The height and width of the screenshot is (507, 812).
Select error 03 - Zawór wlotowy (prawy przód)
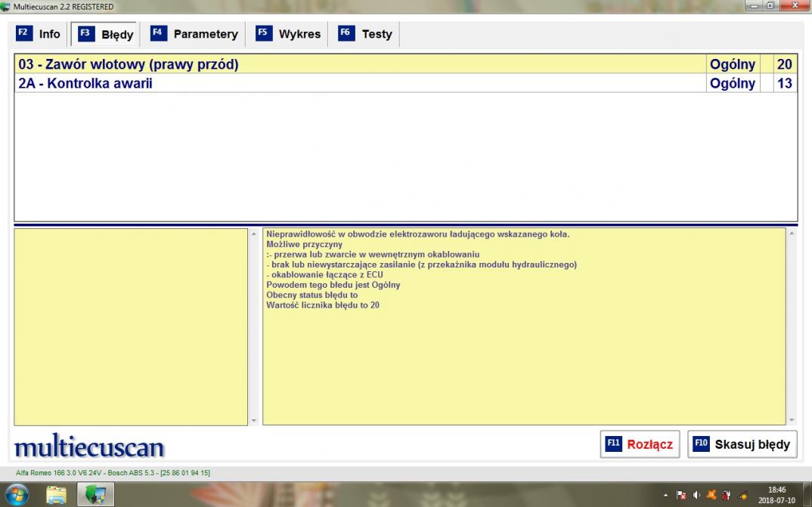(406, 64)
